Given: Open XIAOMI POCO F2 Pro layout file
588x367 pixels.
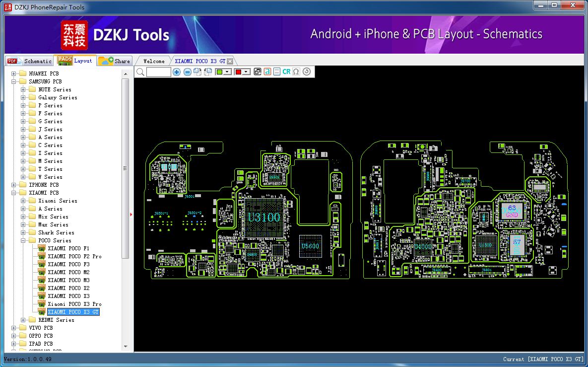Looking at the screenshot, I should [74, 256].
